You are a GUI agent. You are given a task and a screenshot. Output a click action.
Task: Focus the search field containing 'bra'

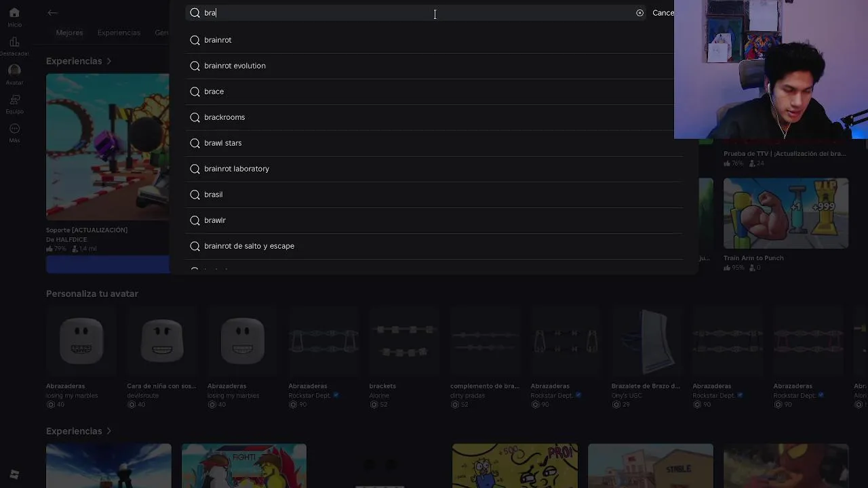click(x=417, y=13)
